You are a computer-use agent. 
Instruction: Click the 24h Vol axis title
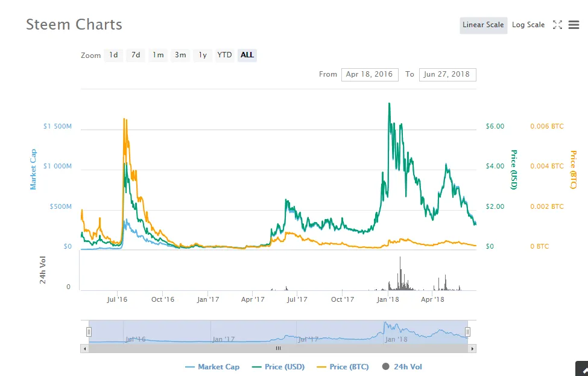point(43,270)
